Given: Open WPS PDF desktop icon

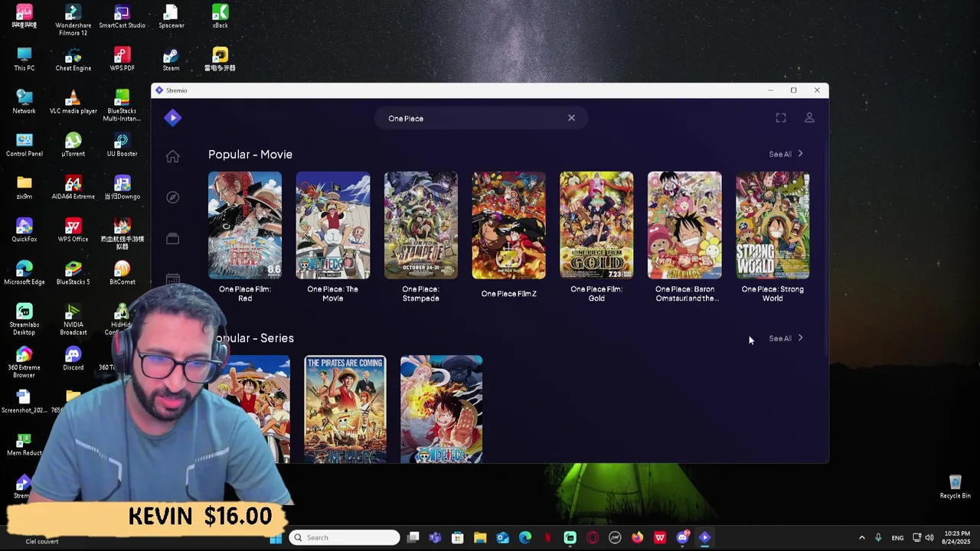Looking at the screenshot, I should 122,60.
